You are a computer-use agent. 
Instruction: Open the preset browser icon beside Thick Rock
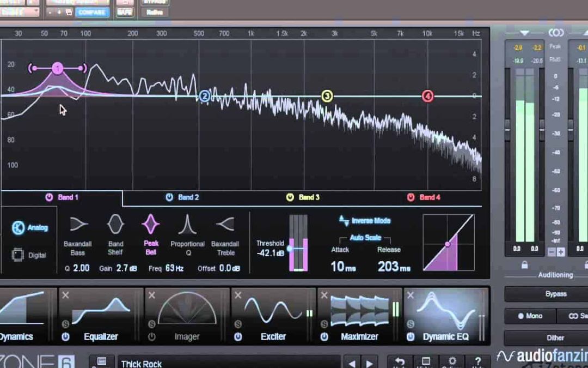pos(102,362)
